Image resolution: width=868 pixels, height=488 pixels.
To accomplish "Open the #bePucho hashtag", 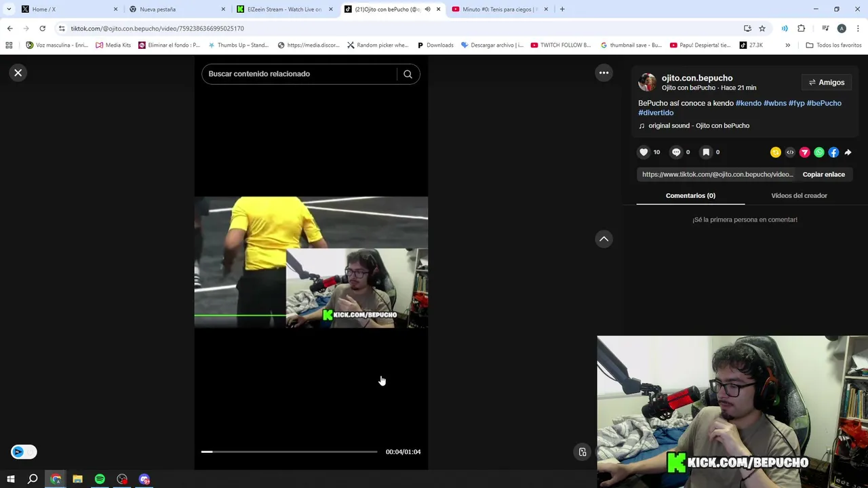I will (x=824, y=103).
